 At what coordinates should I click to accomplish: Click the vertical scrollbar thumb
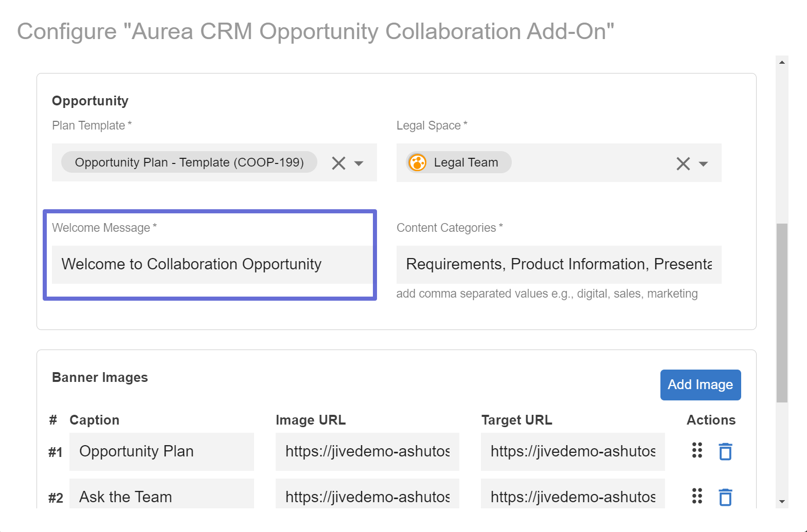(782, 313)
